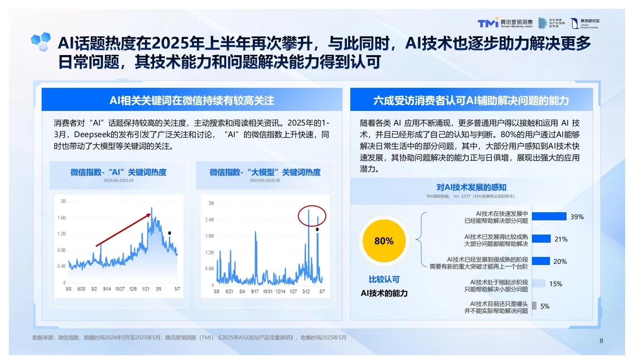Click the '1.2M' axis label in 大模型 chart
The image size is (634, 364).
point(209,252)
